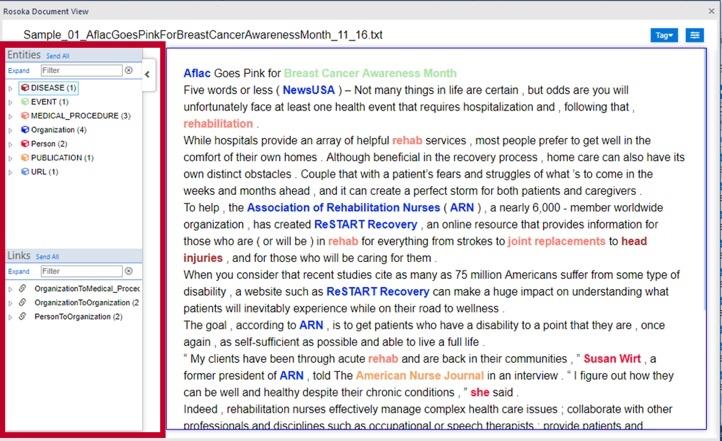This screenshot has width=722, height=441.
Task: Expand the PersonToOrganization link node
Action: pyautogui.click(x=11, y=317)
